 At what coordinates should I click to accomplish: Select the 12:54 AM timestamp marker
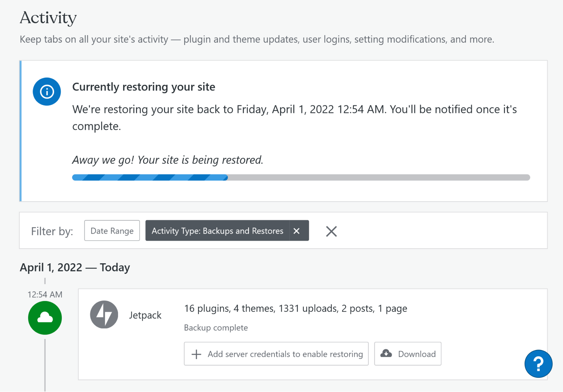[45, 294]
